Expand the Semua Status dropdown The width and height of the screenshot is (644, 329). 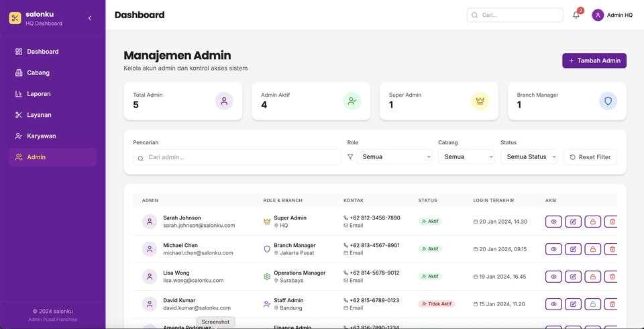[x=529, y=157]
